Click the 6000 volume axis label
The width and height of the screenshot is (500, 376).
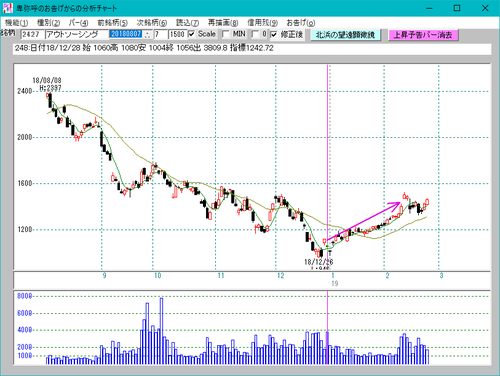click(25, 313)
